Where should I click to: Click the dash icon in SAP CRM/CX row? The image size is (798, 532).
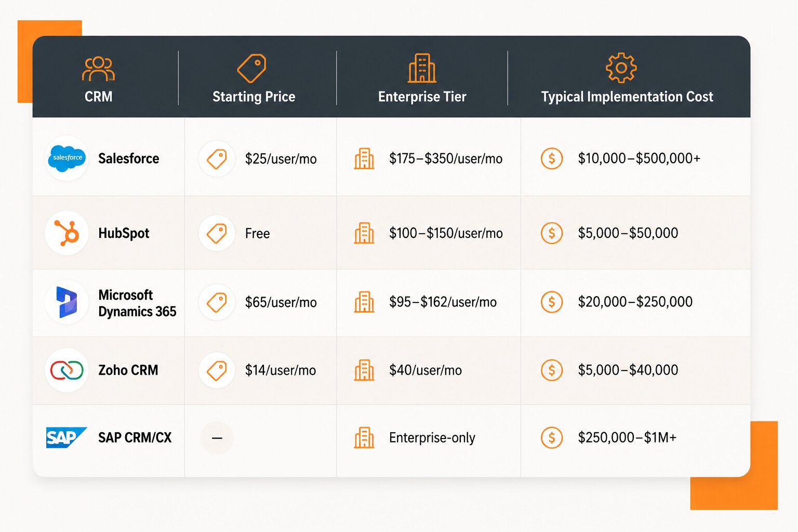pyautogui.click(x=217, y=438)
